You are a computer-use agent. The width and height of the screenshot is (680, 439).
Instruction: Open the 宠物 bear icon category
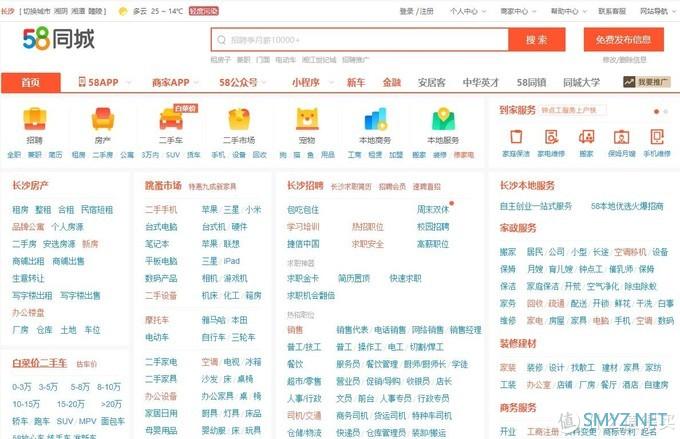pyautogui.click(x=307, y=119)
